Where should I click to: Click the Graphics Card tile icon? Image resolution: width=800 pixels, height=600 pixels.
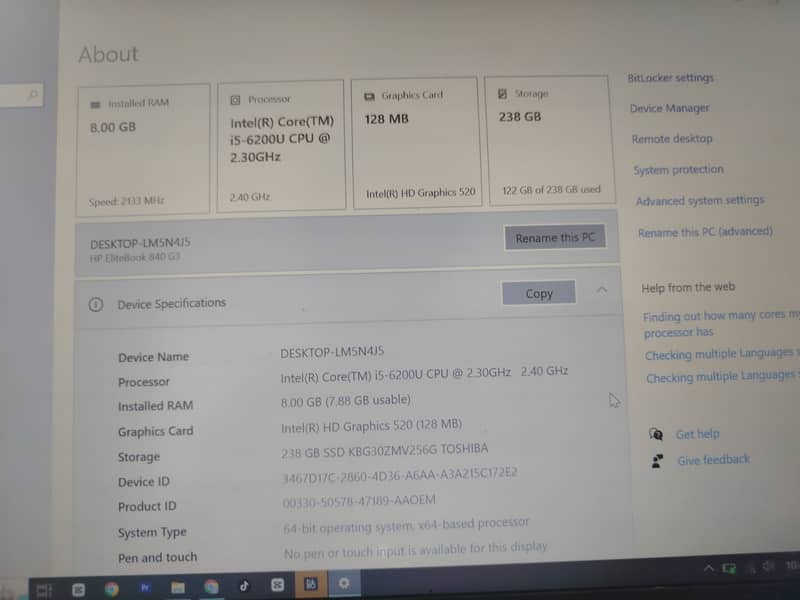[x=369, y=96]
